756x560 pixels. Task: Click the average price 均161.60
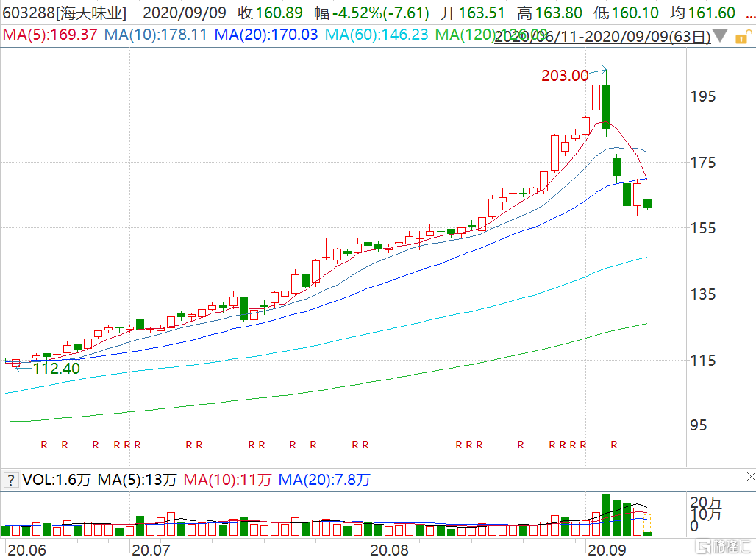[702, 13]
